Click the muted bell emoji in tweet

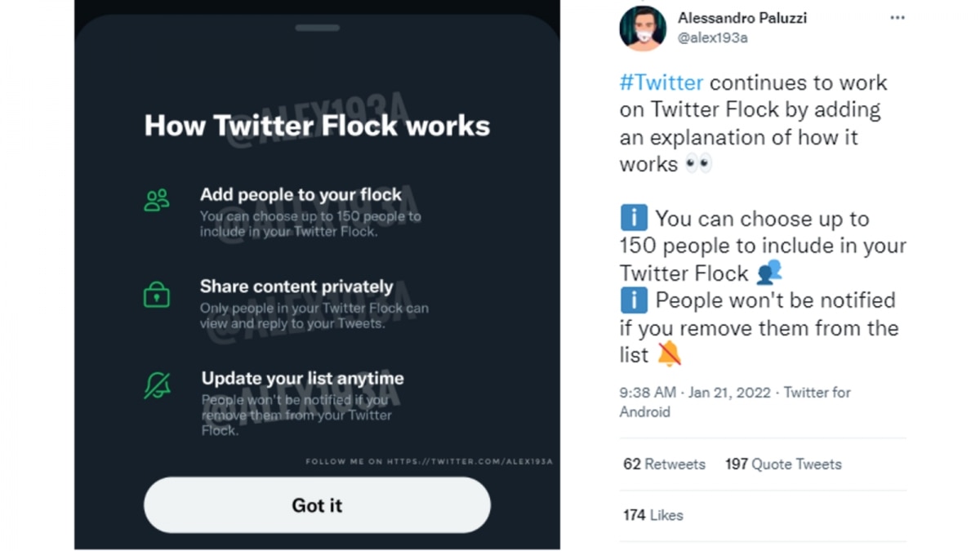pyautogui.click(x=669, y=353)
